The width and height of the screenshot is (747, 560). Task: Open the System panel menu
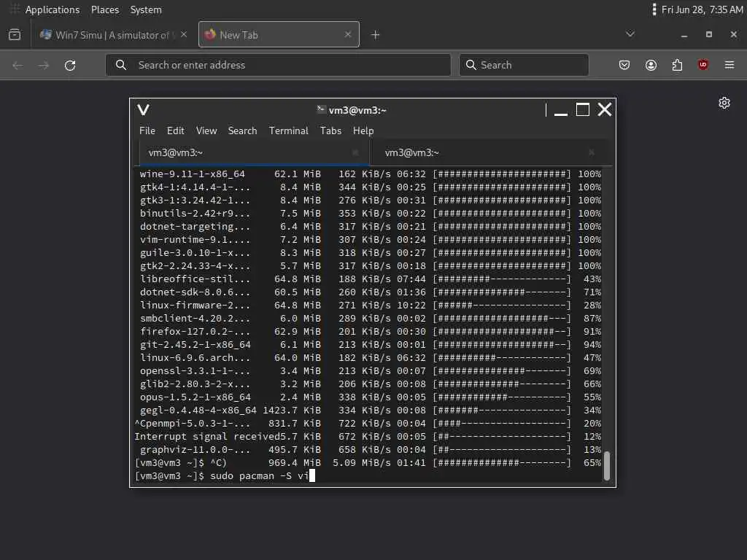pos(146,9)
